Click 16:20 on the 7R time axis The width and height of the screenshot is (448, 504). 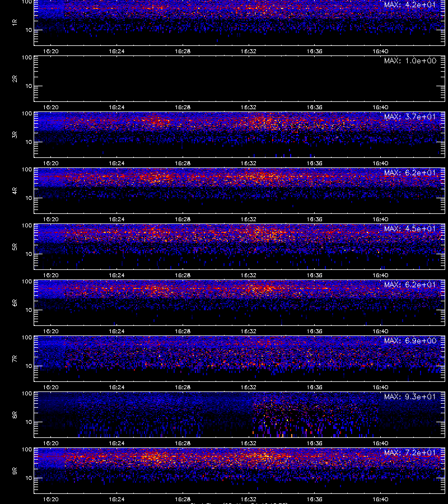[x=51, y=388]
